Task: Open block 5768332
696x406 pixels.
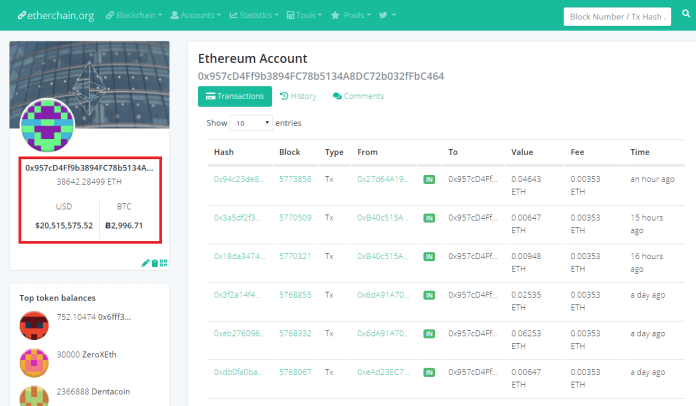Action: point(295,334)
